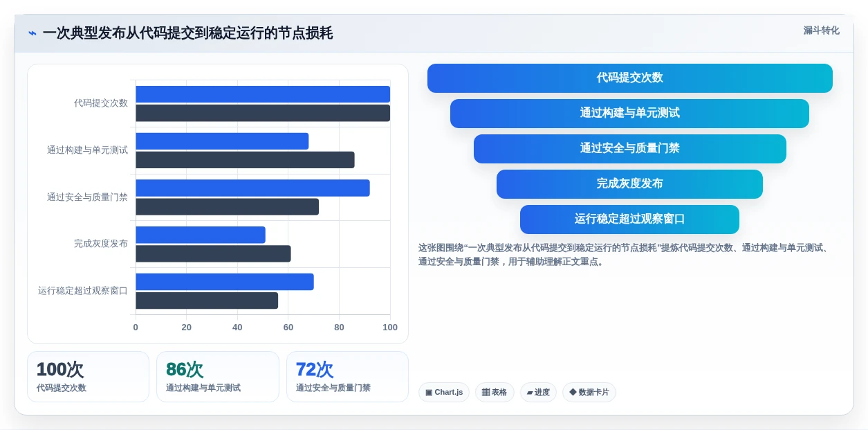
Task: Select the 完成灰度发布 funnel stage
Action: [629, 184]
